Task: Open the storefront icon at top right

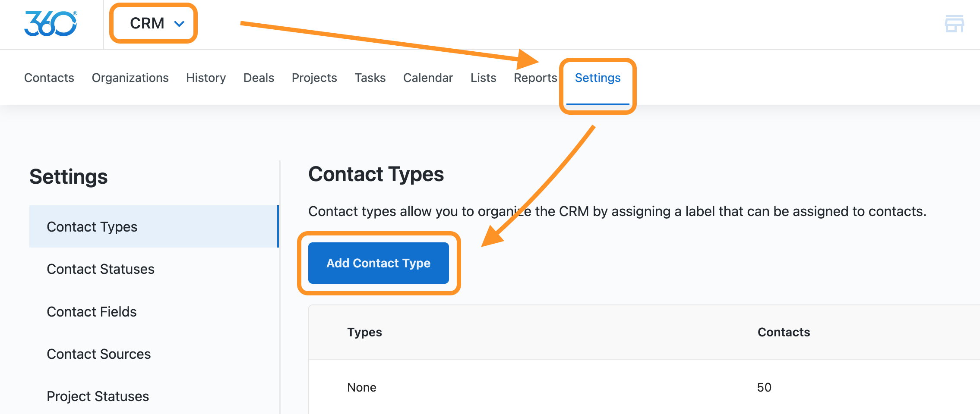Action: point(954,24)
